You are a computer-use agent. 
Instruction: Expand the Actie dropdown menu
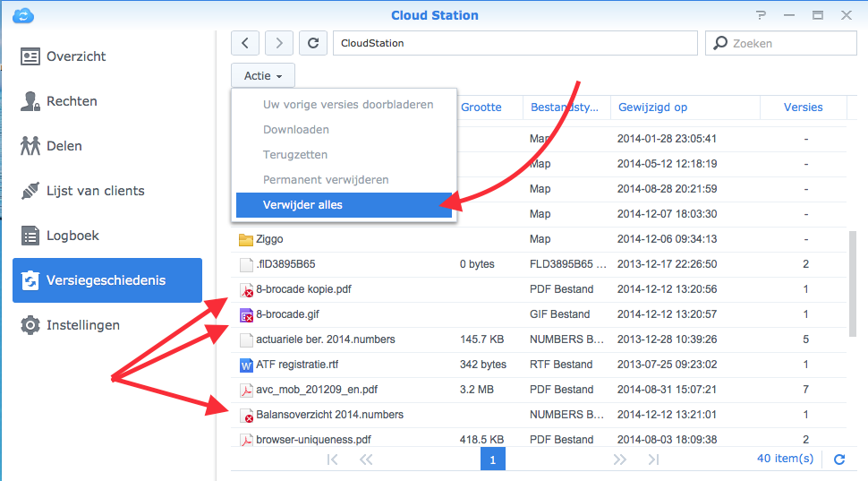tap(262, 76)
